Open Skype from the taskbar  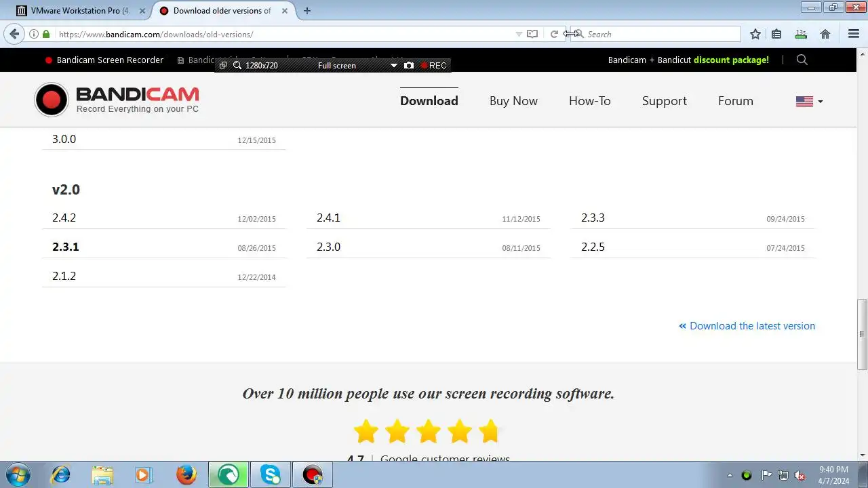coord(270,474)
